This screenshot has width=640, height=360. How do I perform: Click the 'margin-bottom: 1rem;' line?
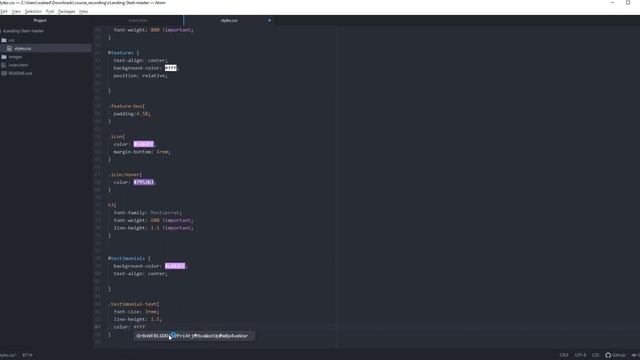pyautogui.click(x=142, y=152)
